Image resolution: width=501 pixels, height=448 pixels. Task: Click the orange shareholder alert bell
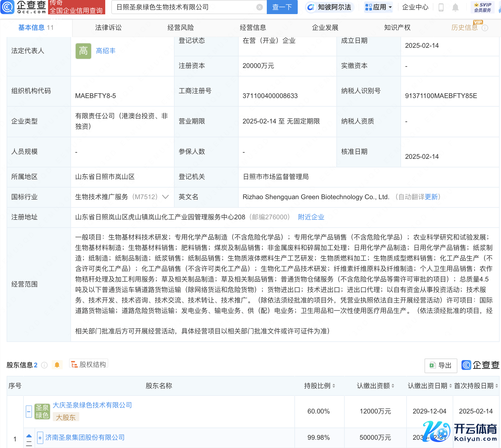(x=57, y=365)
